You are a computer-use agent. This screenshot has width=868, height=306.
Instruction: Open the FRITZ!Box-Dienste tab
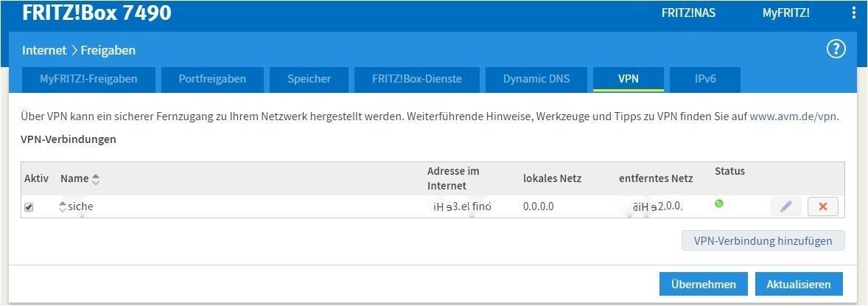tap(417, 80)
